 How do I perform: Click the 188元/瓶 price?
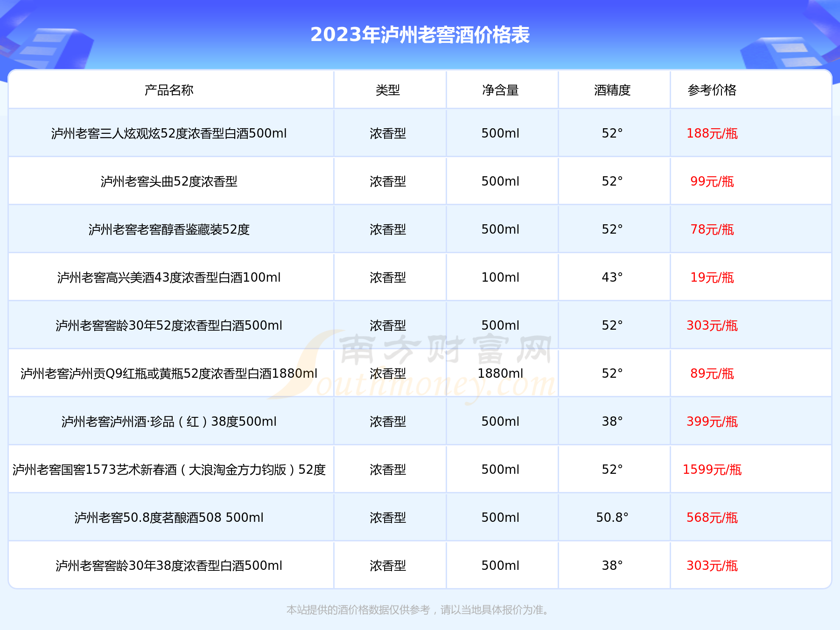712,133
